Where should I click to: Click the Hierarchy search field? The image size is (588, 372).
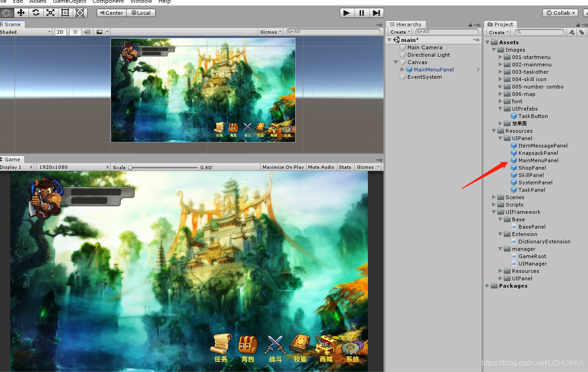click(x=447, y=32)
